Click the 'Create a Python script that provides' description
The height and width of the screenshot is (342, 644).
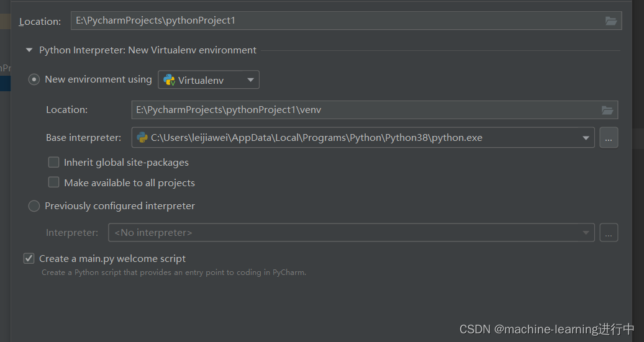tap(174, 272)
